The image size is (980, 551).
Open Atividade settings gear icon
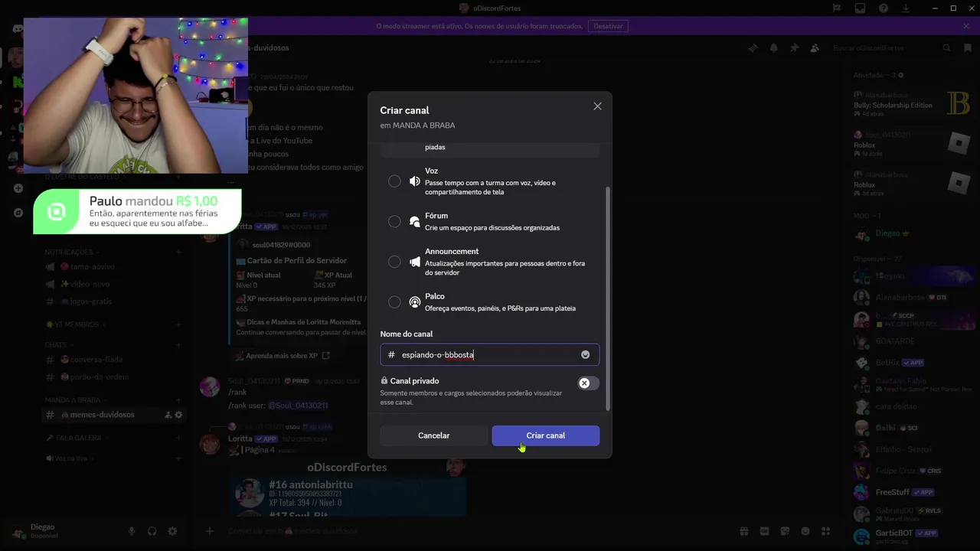click(901, 75)
